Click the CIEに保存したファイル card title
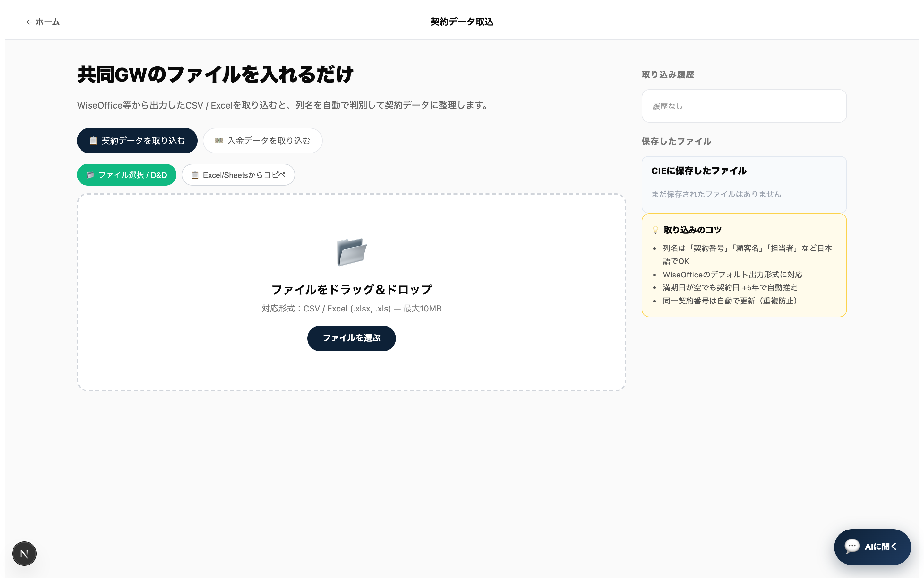 tap(699, 171)
